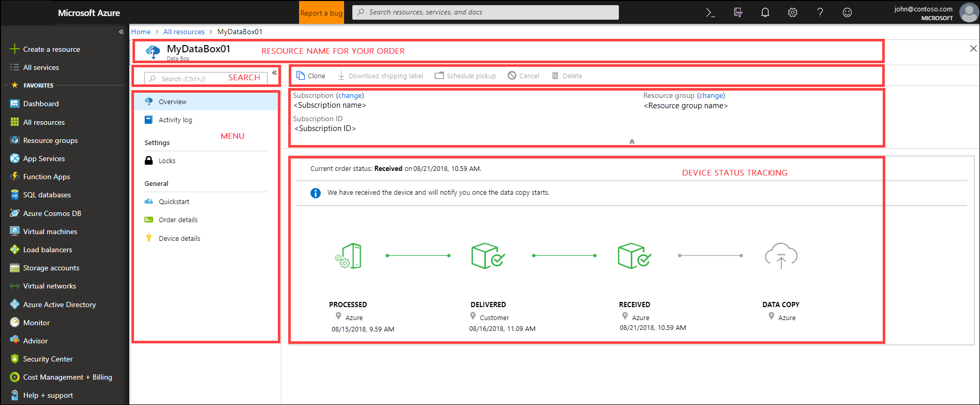The image size is (980, 405).
Task: Open Virtual machines in favorites sidebar
Action: click(x=50, y=232)
